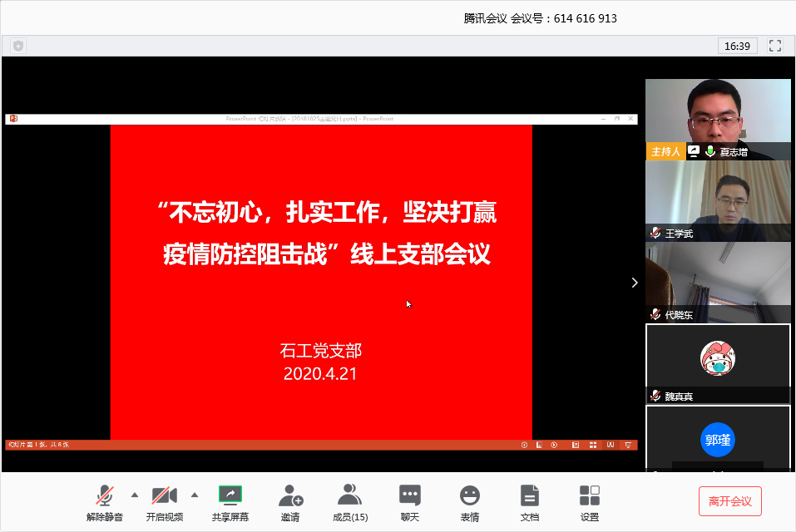
Task: Click 郭瑾's blue avatar tile
Action: pos(718,440)
